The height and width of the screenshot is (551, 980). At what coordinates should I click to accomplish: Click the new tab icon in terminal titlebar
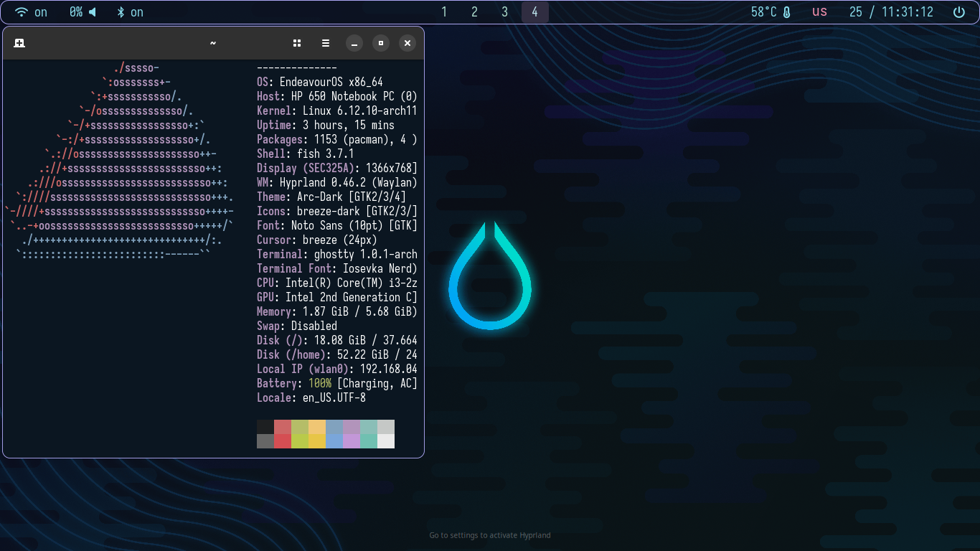point(19,43)
